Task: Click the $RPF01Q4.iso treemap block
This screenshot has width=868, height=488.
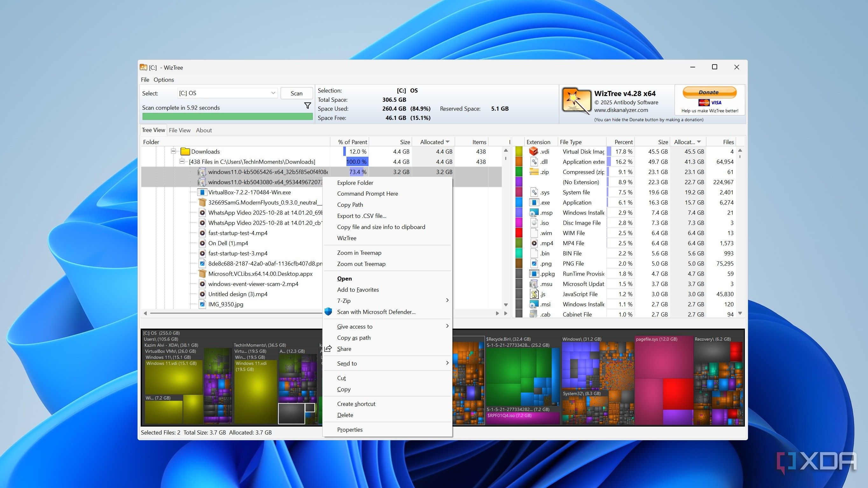Action: coord(522,418)
